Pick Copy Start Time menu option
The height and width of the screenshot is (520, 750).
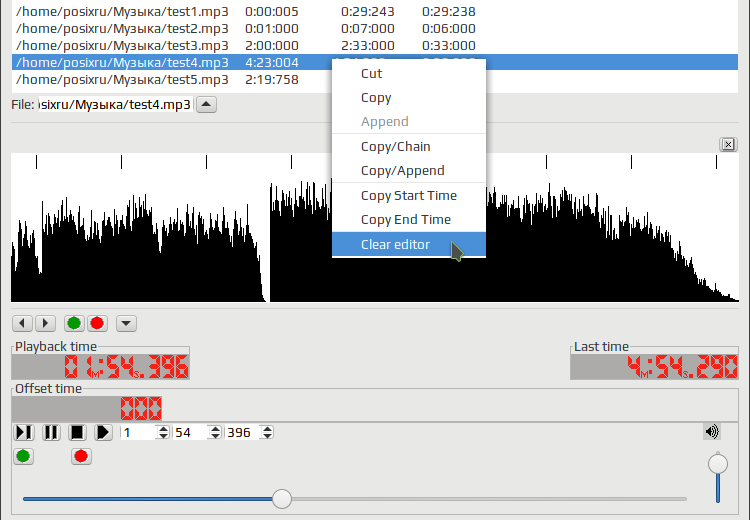[408, 196]
